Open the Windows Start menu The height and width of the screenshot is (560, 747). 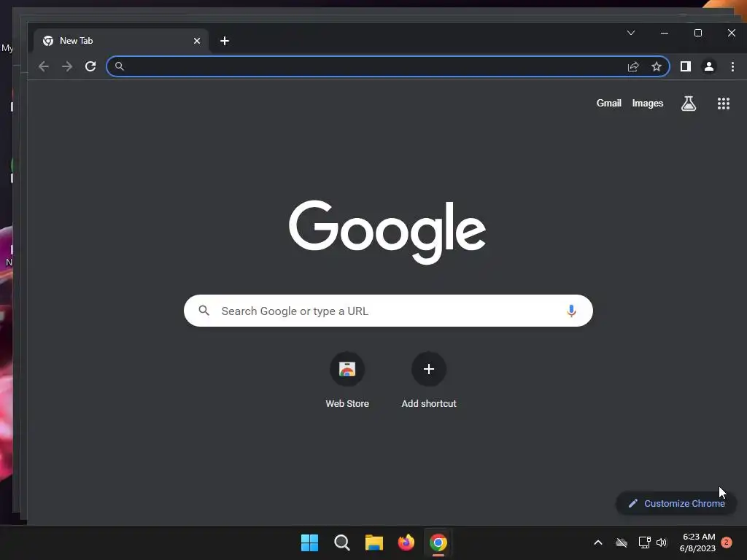click(x=309, y=542)
